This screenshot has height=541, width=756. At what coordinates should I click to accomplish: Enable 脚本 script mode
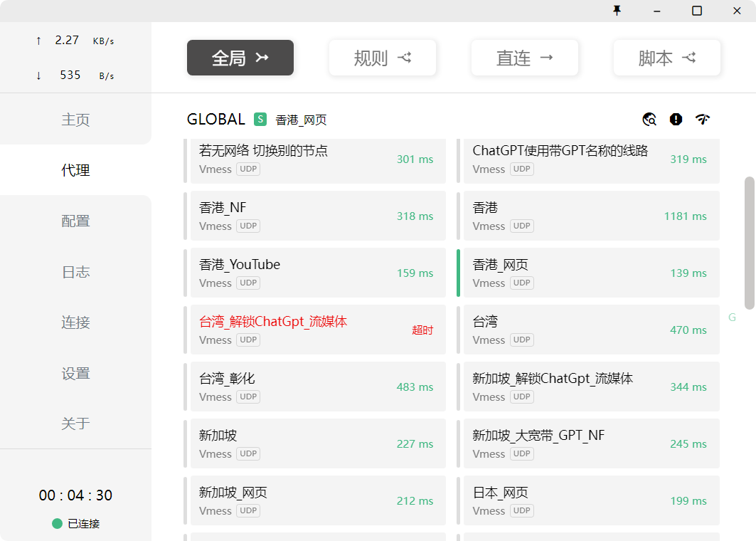[x=667, y=58]
